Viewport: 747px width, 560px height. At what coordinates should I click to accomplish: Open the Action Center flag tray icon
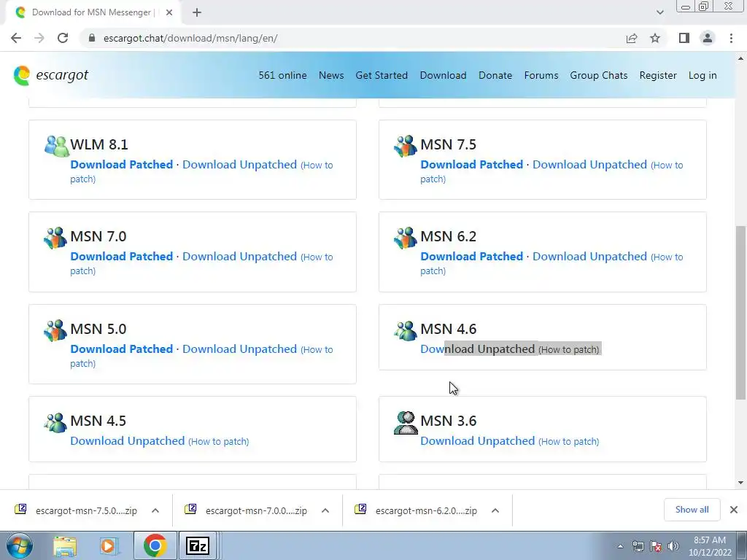pos(656,546)
